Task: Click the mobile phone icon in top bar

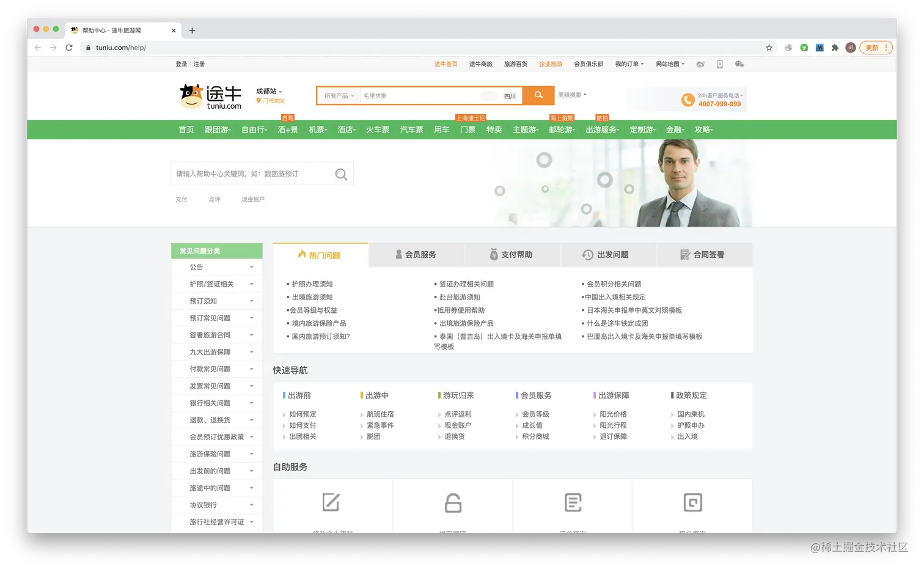Action: point(720,64)
